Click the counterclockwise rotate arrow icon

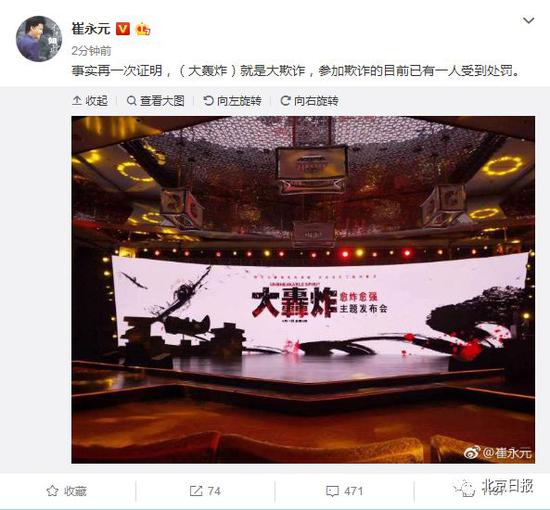pyautogui.click(x=208, y=101)
